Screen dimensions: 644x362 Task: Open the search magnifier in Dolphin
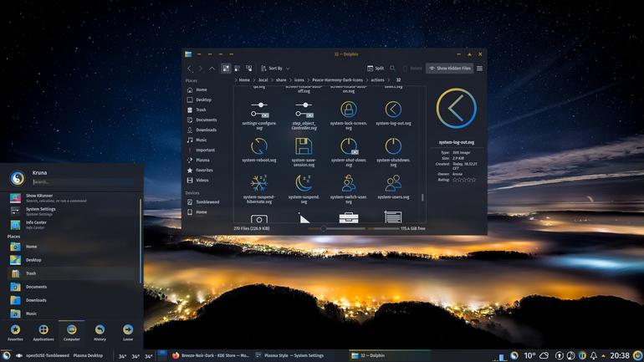tap(392, 68)
